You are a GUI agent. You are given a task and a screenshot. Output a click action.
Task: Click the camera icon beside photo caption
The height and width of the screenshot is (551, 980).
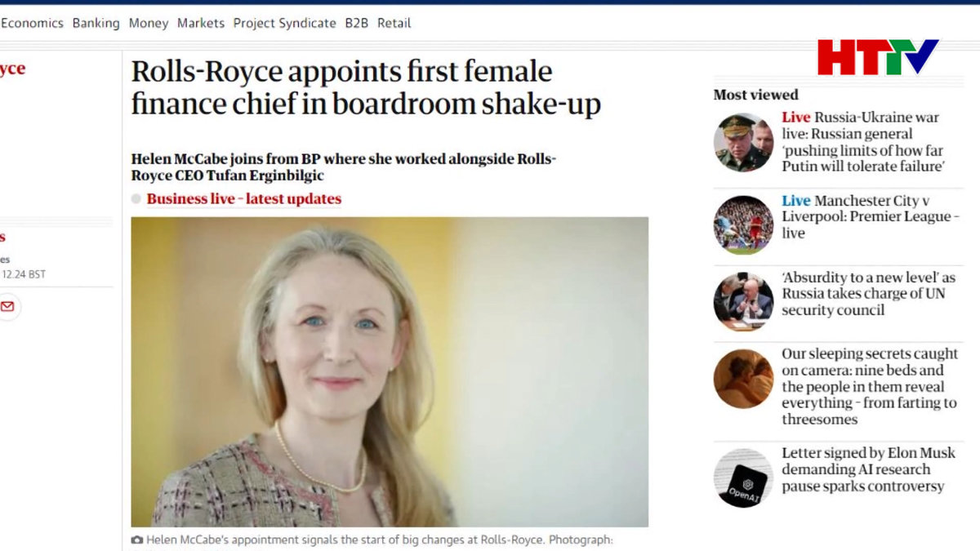tap(137, 540)
